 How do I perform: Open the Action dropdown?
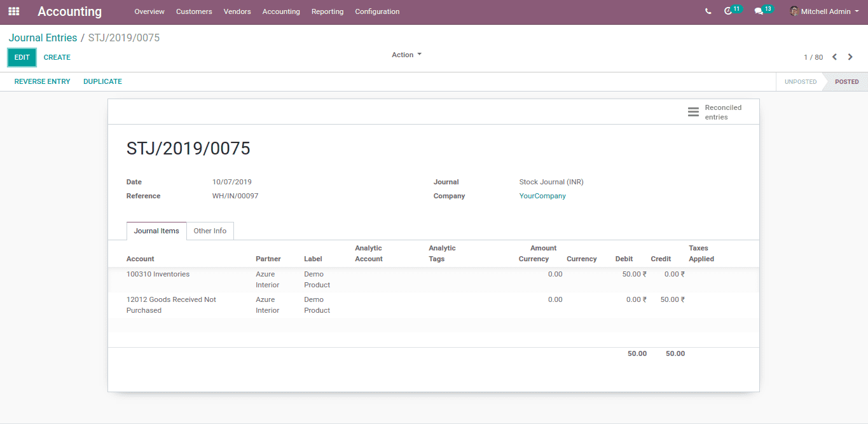tap(406, 55)
